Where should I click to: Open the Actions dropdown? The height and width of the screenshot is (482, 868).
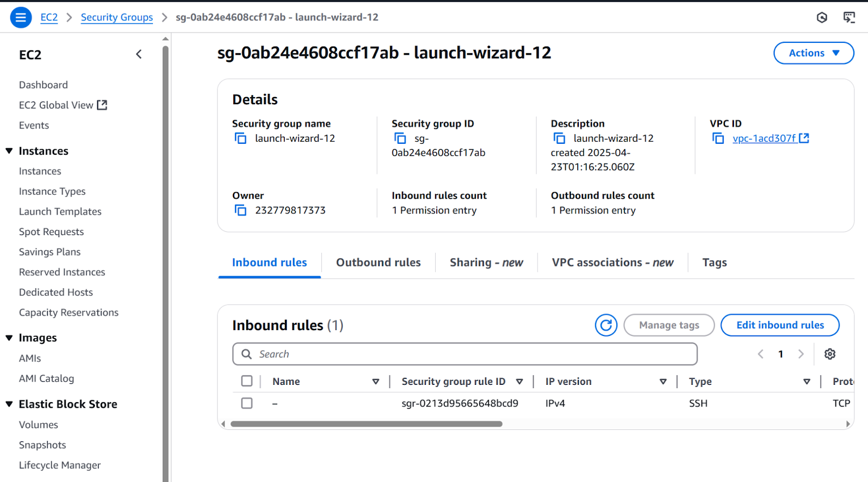pyautogui.click(x=814, y=53)
